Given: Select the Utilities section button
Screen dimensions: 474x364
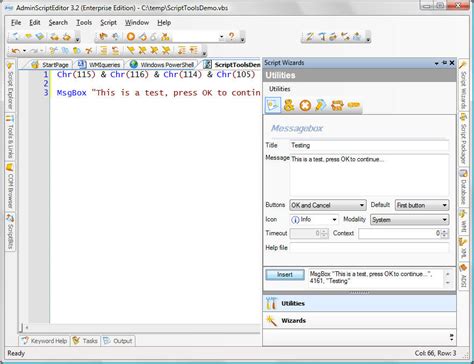Looking at the screenshot, I should pos(359,303).
